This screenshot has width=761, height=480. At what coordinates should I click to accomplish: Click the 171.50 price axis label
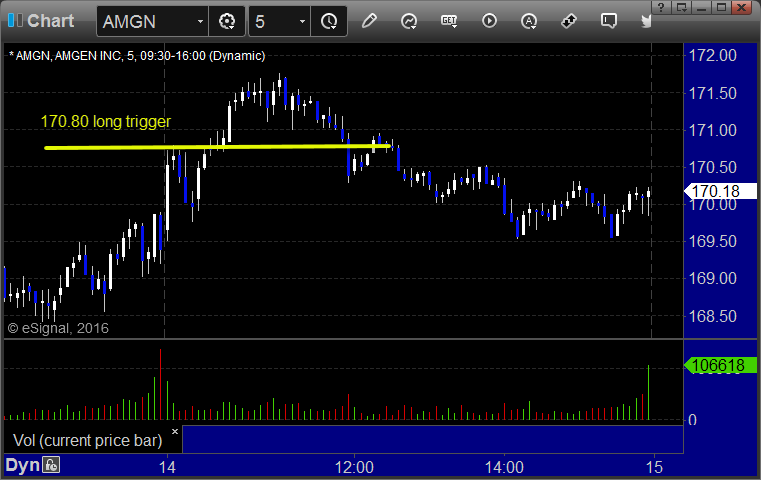[x=713, y=93]
